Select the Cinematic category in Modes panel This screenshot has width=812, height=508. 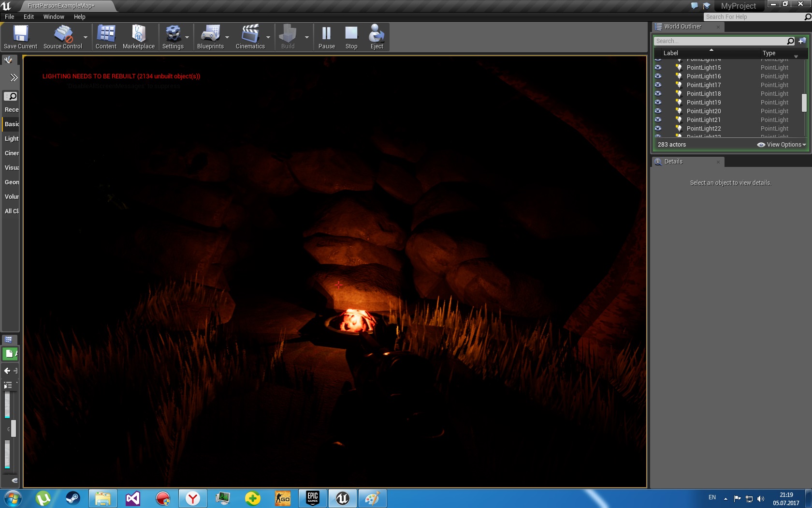tap(11, 153)
